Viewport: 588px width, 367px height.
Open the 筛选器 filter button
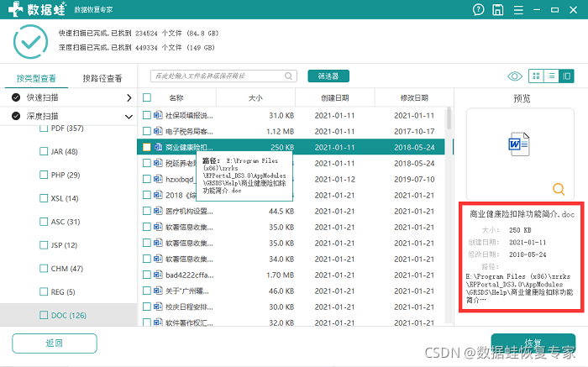(x=328, y=76)
